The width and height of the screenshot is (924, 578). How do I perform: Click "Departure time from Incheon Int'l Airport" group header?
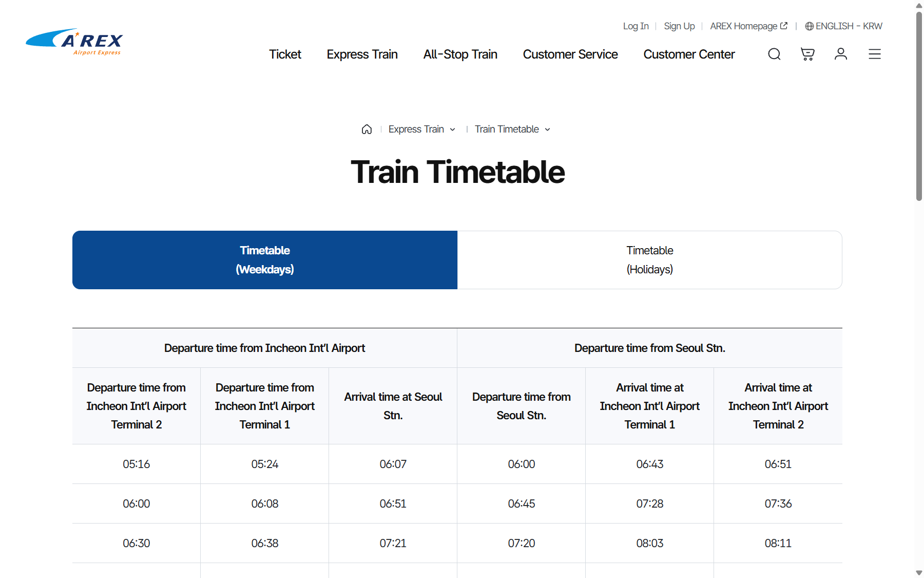pyautogui.click(x=265, y=348)
